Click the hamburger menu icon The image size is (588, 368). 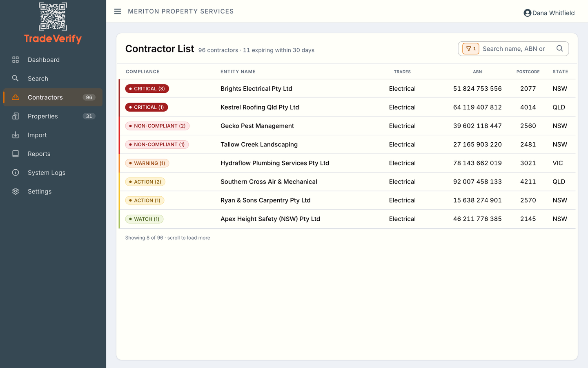118,11
